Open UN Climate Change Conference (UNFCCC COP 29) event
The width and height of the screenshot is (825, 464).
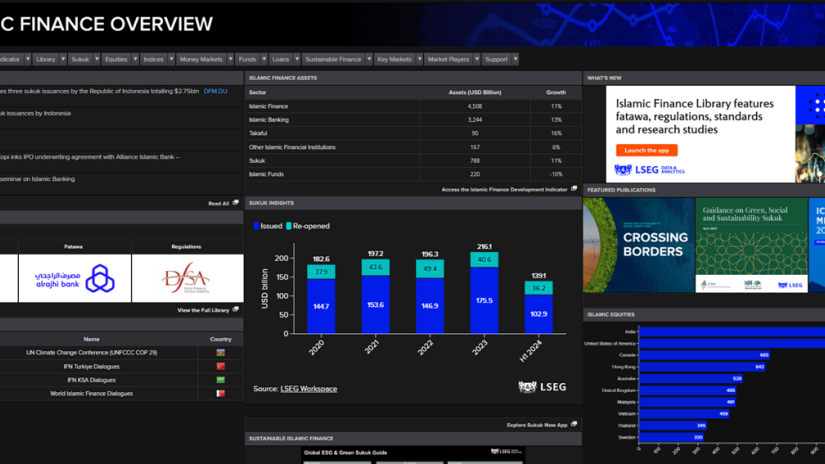click(x=92, y=352)
